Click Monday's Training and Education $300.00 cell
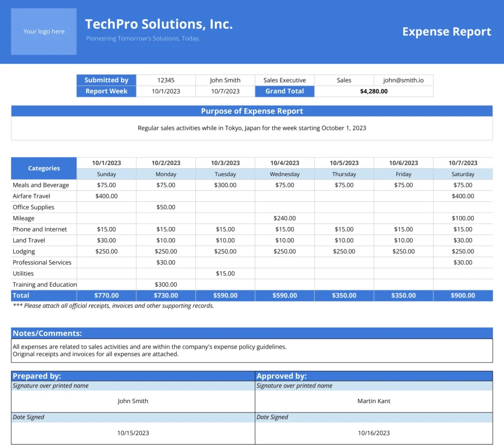 (x=166, y=285)
